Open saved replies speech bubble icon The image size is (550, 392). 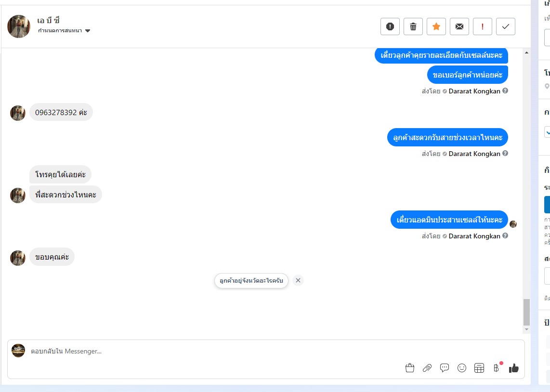445,368
